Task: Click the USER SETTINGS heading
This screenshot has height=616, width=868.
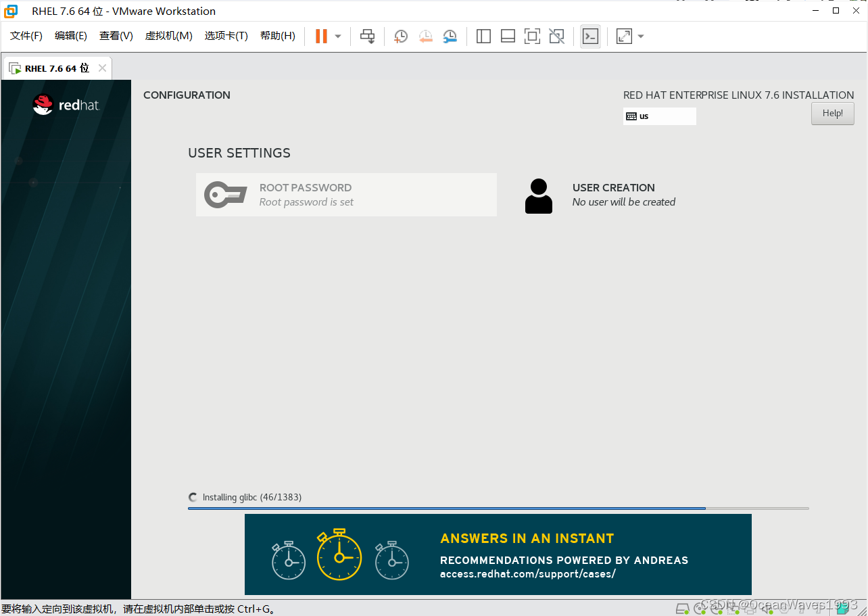Action: point(239,153)
